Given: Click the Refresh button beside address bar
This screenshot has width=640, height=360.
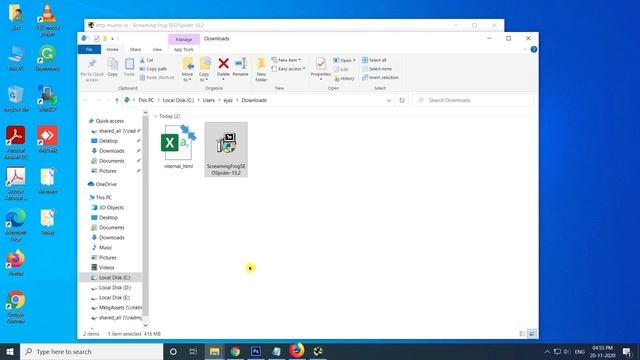Looking at the screenshot, I should [402, 100].
